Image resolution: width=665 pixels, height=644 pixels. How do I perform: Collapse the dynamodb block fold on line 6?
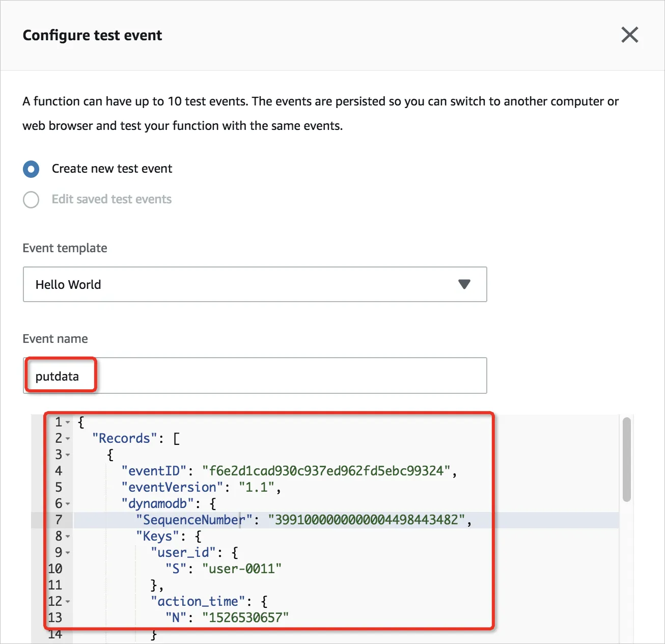click(x=68, y=504)
